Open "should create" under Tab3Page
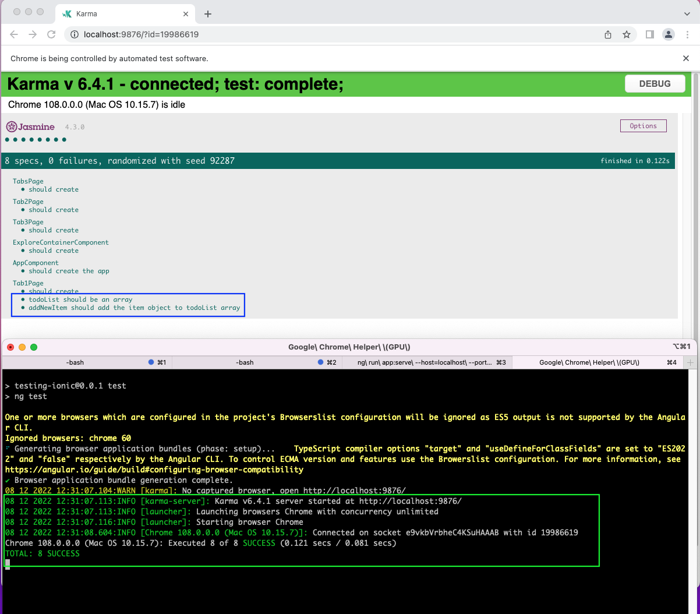This screenshot has height=614, width=700. point(54,230)
